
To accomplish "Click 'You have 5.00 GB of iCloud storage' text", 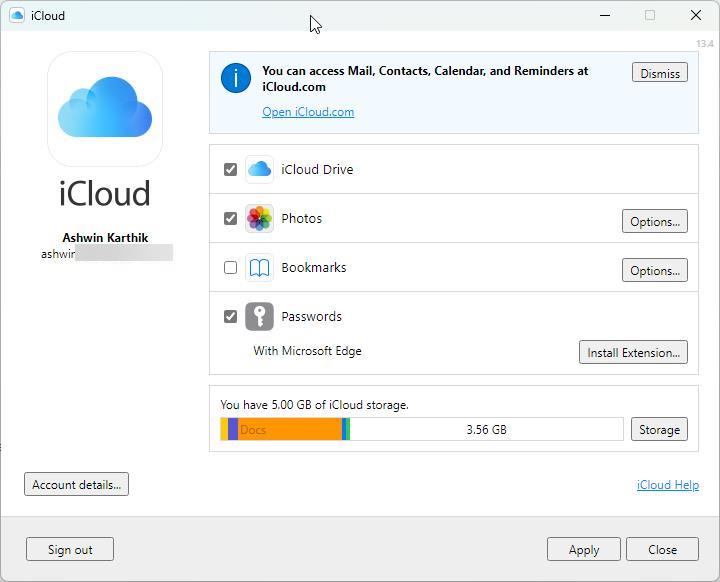I will point(314,405).
